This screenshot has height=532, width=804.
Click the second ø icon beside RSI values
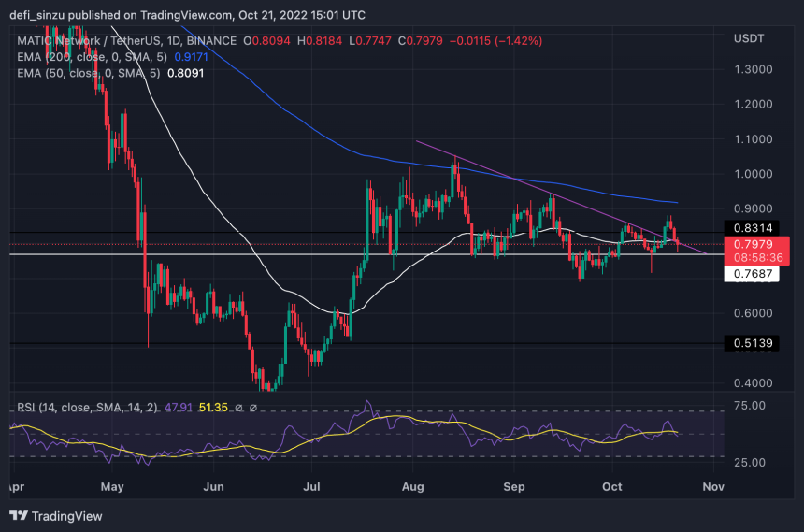(x=252, y=408)
